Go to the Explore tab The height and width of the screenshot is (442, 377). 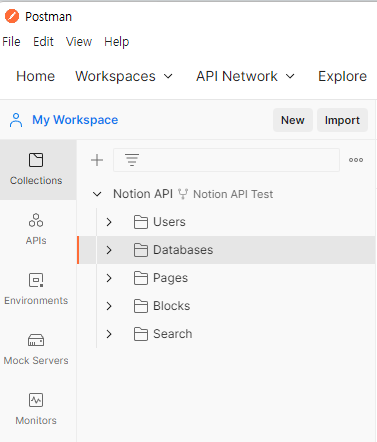342,76
